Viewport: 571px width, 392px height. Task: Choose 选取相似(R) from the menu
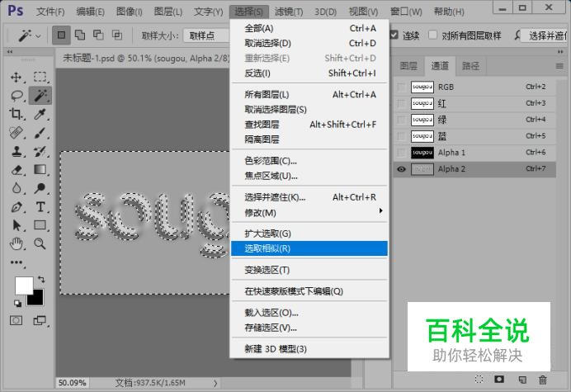309,248
